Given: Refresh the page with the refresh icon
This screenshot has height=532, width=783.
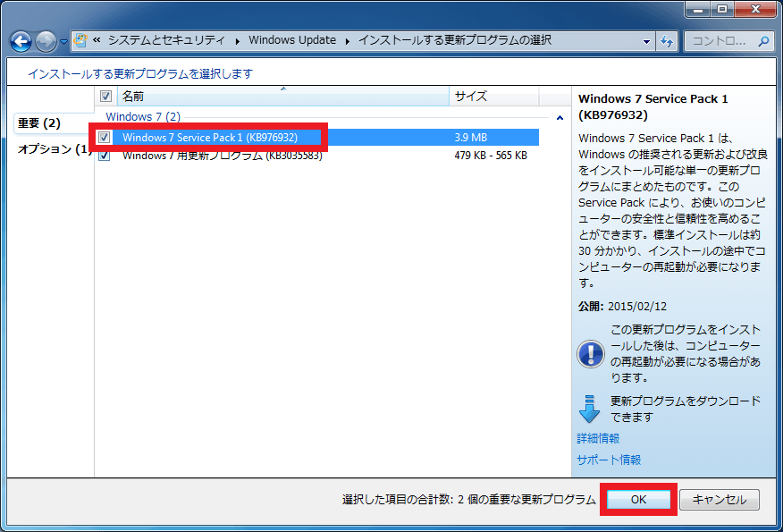Looking at the screenshot, I should [x=667, y=41].
